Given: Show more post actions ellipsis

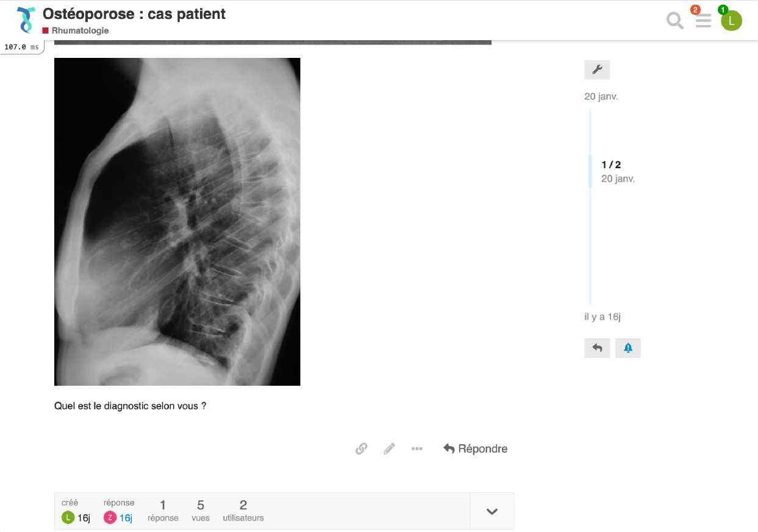Looking at the screenshot, I should pyautogui.click(x=417, y=449).
